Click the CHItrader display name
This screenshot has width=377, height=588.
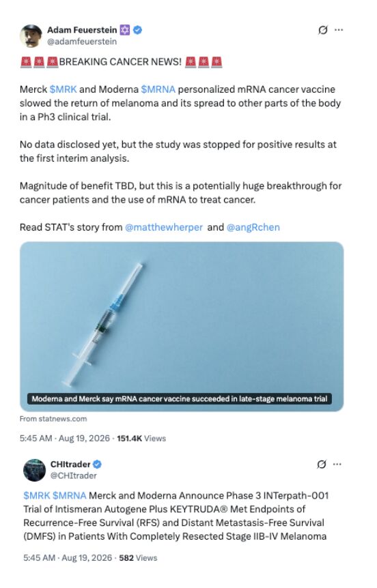pos(70,465)
